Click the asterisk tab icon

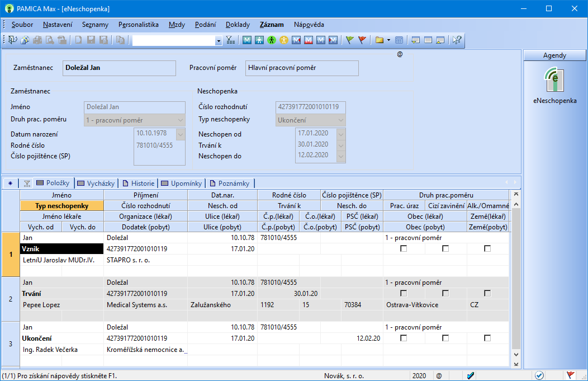(x=10, y=183)
